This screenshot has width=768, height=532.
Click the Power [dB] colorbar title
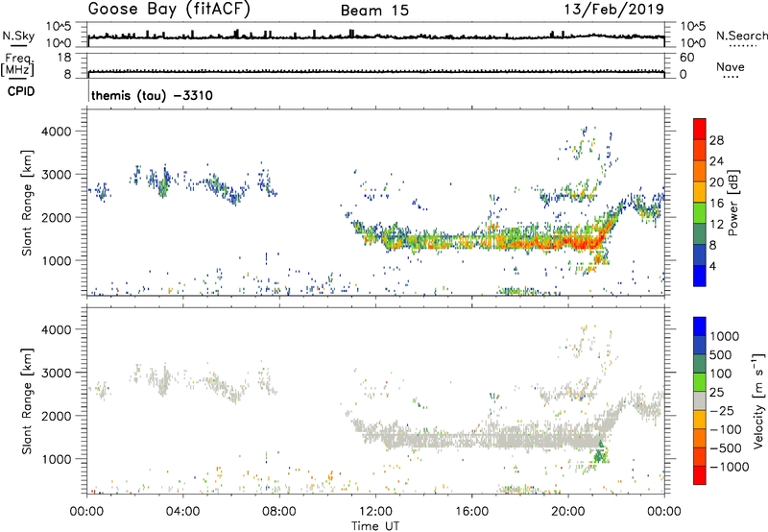pyautogui.click(x=732, y=203)
